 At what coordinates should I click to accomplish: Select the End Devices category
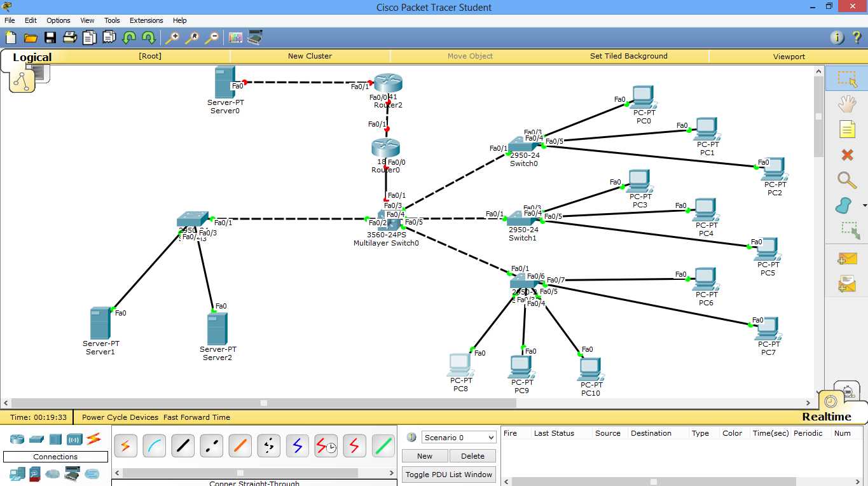[x=17, y=473]
